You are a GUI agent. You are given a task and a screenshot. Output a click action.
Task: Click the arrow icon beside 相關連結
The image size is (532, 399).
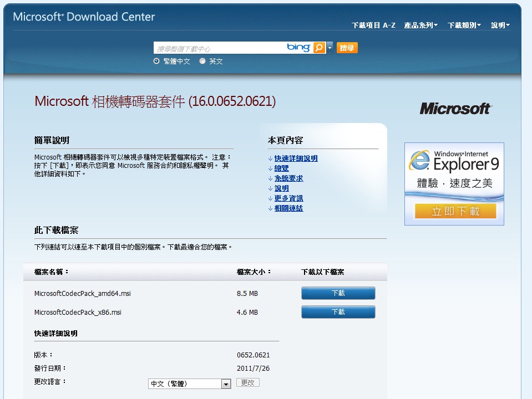[270, 208]
